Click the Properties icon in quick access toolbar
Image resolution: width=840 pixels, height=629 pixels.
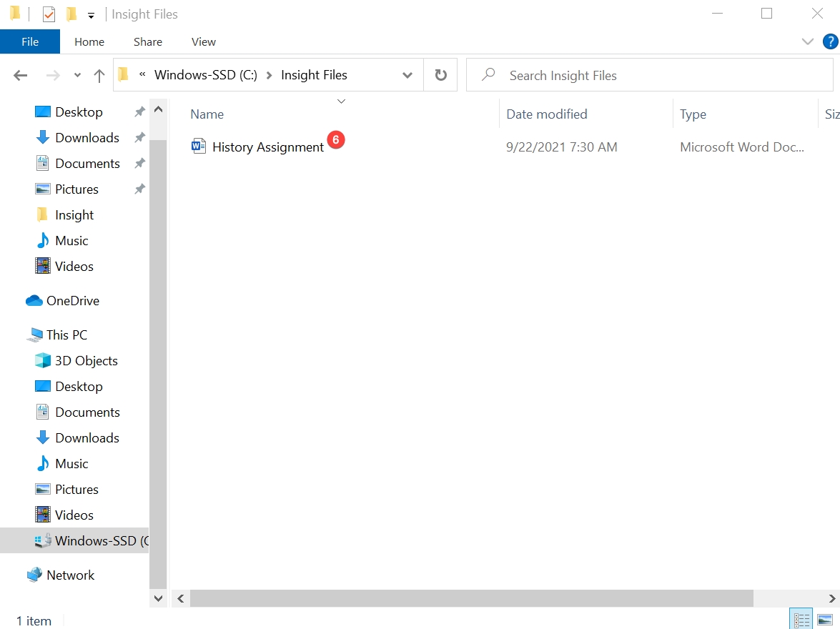[x=49, y=14]
